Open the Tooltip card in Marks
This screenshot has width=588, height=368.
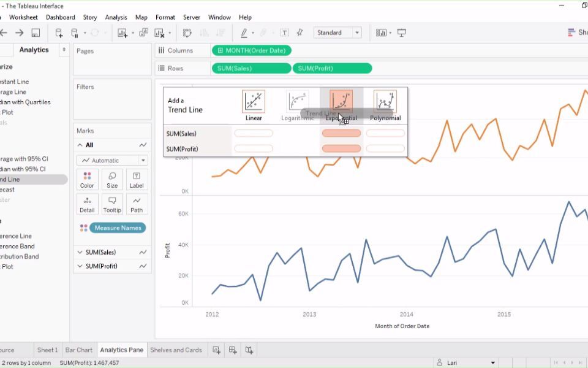pyautogui.click(x=111, y=204)
